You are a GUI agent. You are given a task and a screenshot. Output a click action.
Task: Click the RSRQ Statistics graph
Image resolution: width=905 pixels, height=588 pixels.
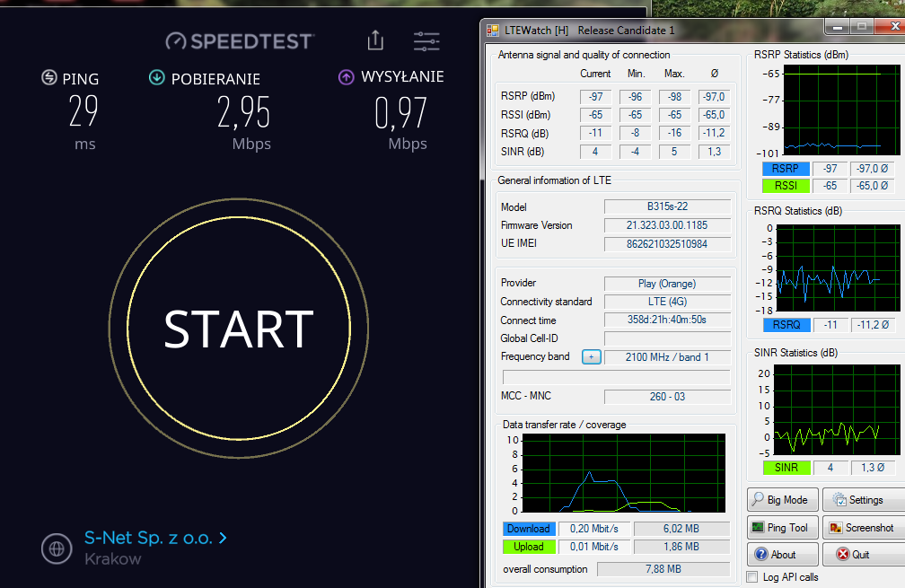(x=838, y=268)
